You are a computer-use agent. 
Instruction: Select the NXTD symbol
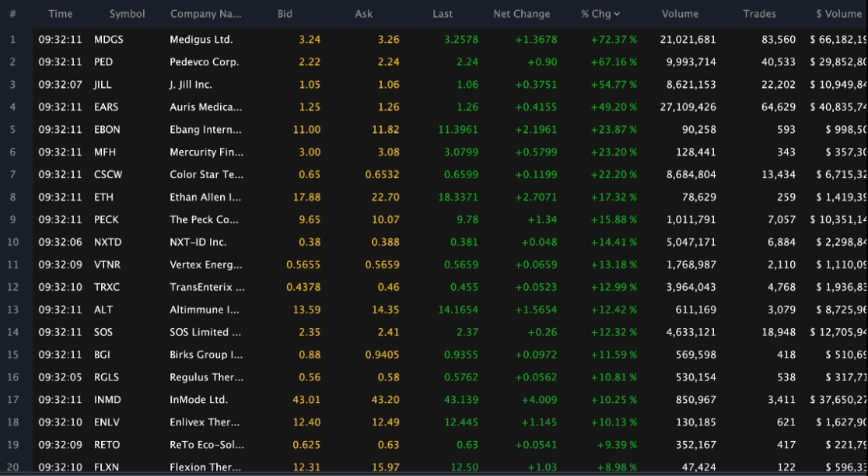[108, 242]
